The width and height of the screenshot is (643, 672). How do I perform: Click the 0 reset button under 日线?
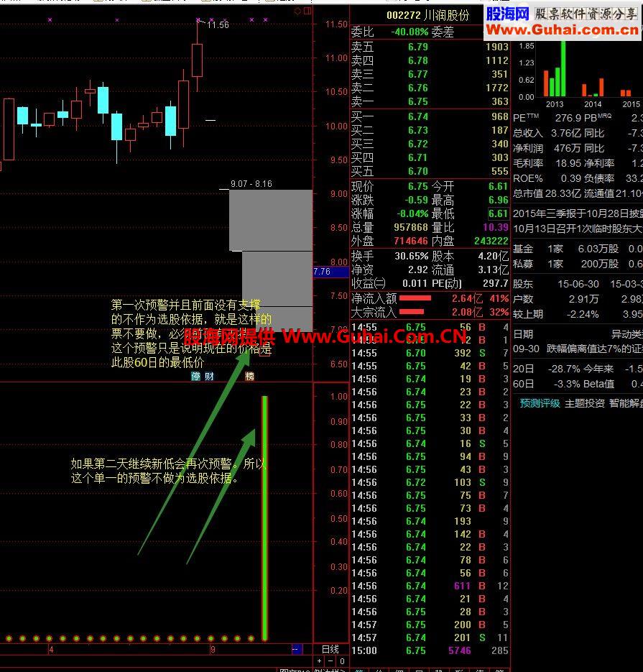pyautogui.click(x=342, y=661)
